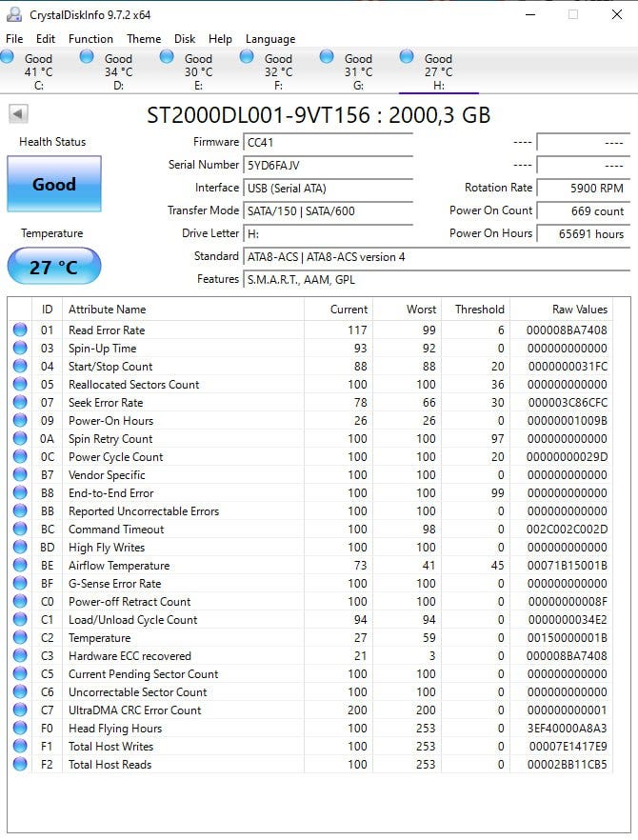Click the Interface field USB (Serial ATA)
Screen dimensions: 638x840
coord(328,188)
